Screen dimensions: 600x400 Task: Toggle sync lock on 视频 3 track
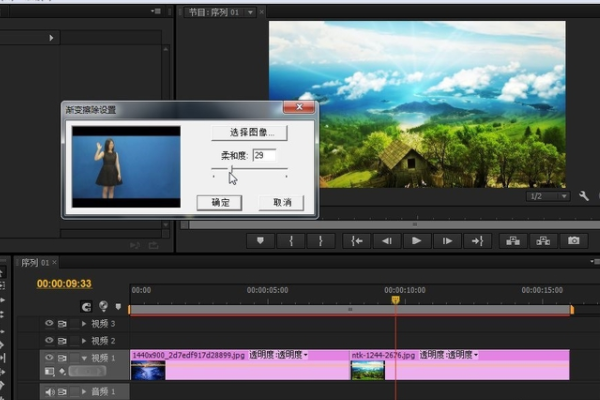[x=62, y=324]
